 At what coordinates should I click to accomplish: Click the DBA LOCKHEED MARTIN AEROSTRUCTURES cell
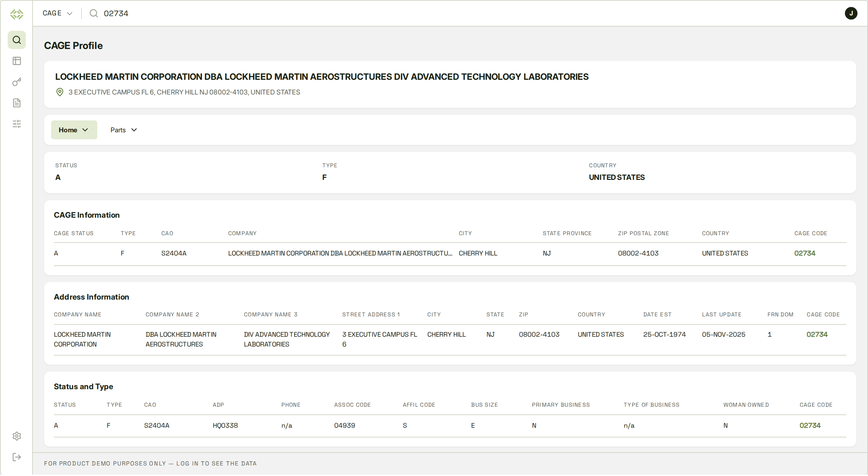coord(181,339)
